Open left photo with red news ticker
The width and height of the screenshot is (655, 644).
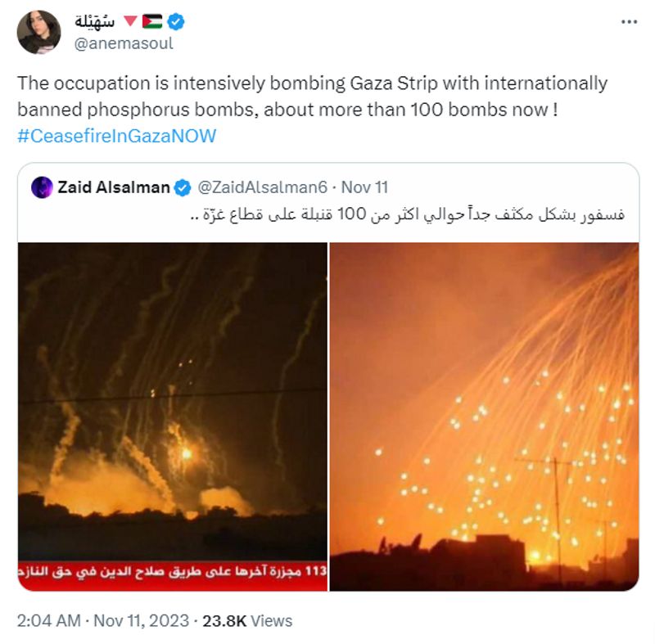pyautogui.click(x=173, y=417)
